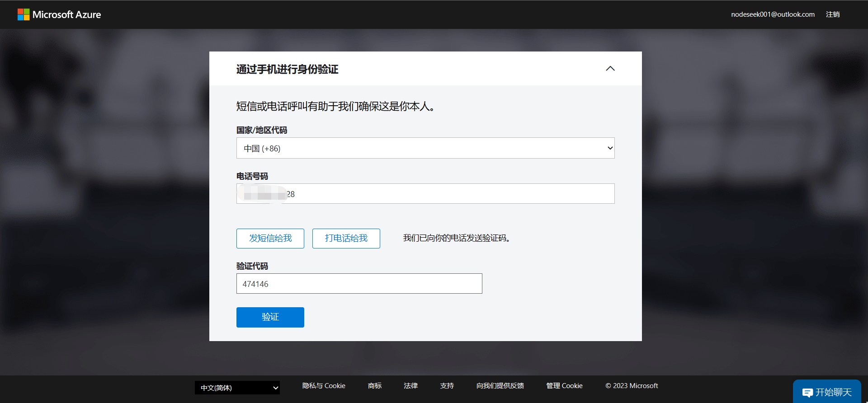Image resolution: width=868 pixels, height=403 pixels.
Task: Open the 商标 footer link
Action: [374, 386]
